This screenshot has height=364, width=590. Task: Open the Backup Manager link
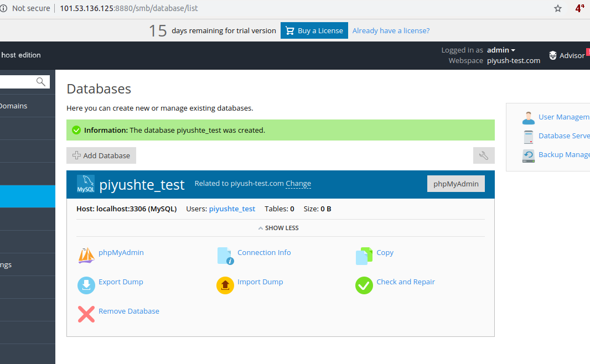564,154
